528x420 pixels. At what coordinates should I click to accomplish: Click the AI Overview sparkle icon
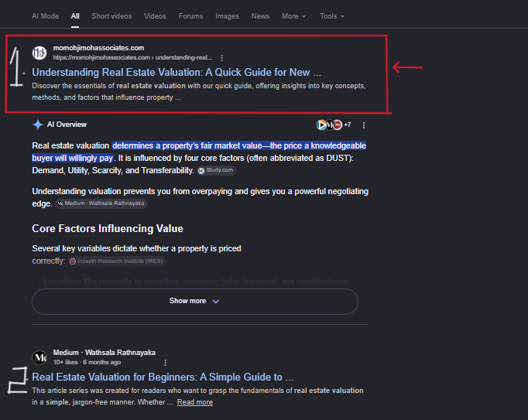(x=38, y=125)
